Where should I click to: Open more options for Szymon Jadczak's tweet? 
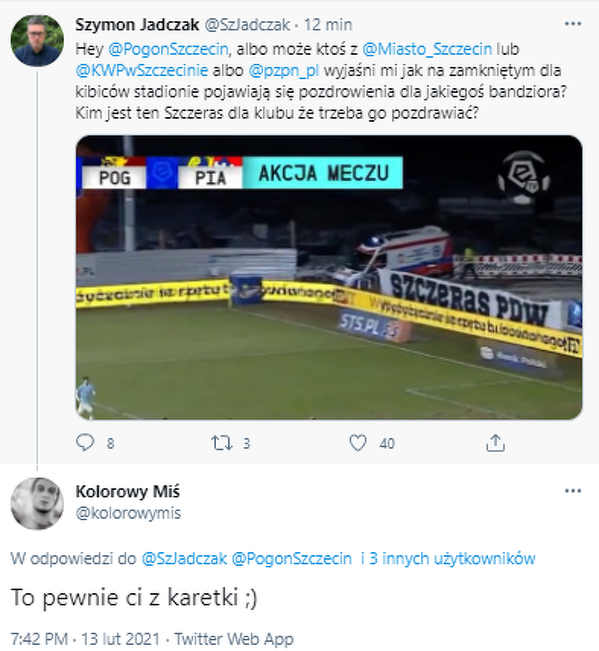point(573,24)
